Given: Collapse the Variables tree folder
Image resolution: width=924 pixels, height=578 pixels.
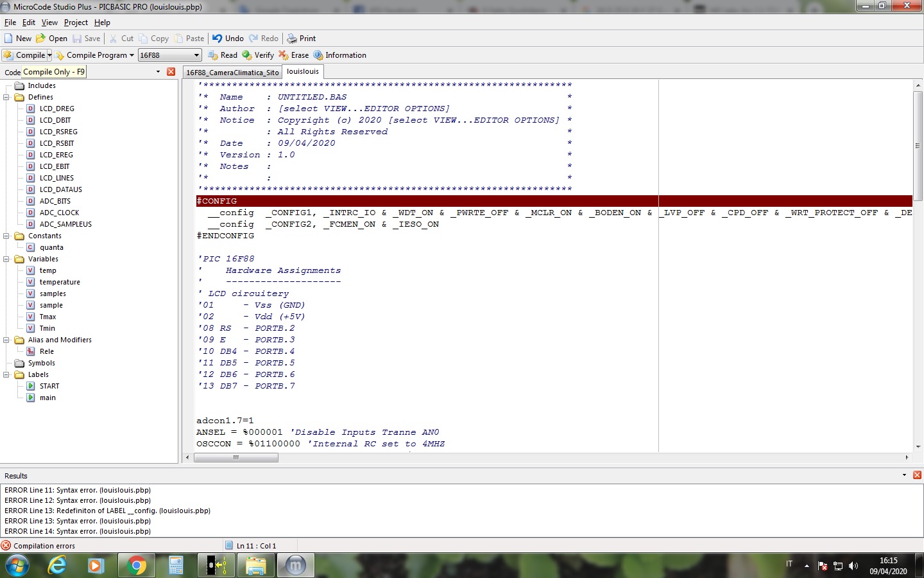Looking at the screenshot, I should click(6, 259).
